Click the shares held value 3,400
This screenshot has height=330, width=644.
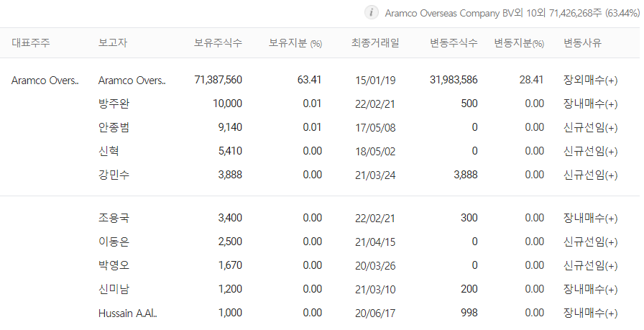click(230, 218)
